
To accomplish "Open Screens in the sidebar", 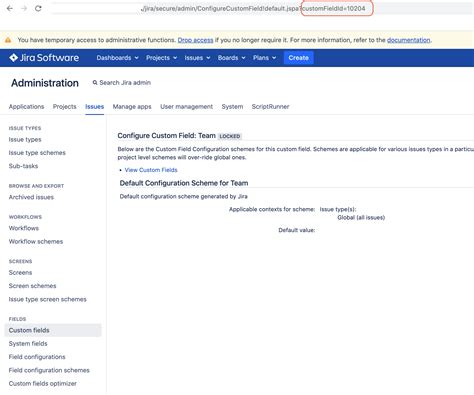I will click(x=20, y=272).
